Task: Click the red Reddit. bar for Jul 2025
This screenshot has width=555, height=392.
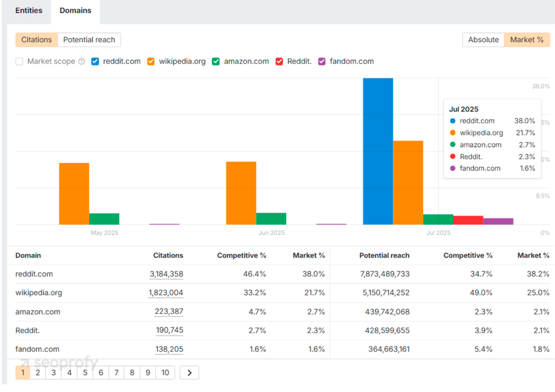Action: (469, 220)
